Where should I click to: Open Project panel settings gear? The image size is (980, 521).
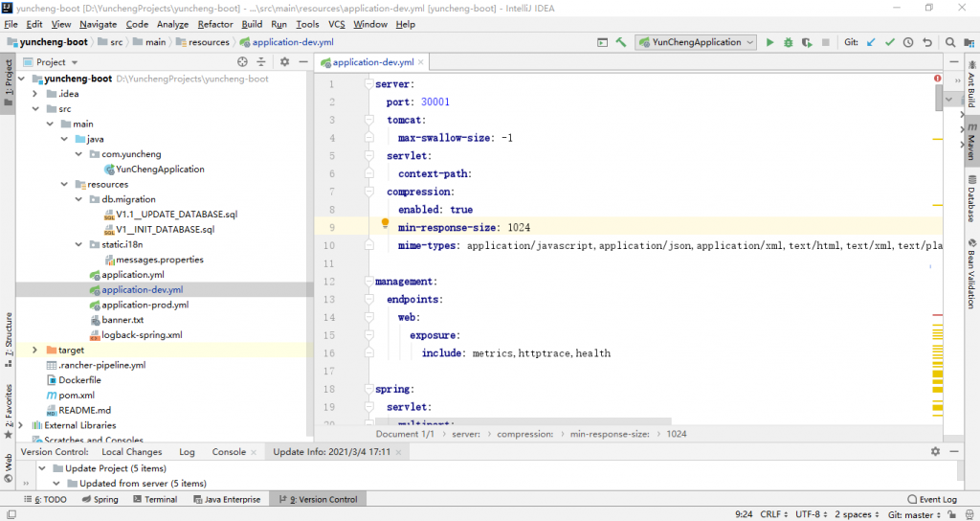pyautogui.click(x=284, y=62)
